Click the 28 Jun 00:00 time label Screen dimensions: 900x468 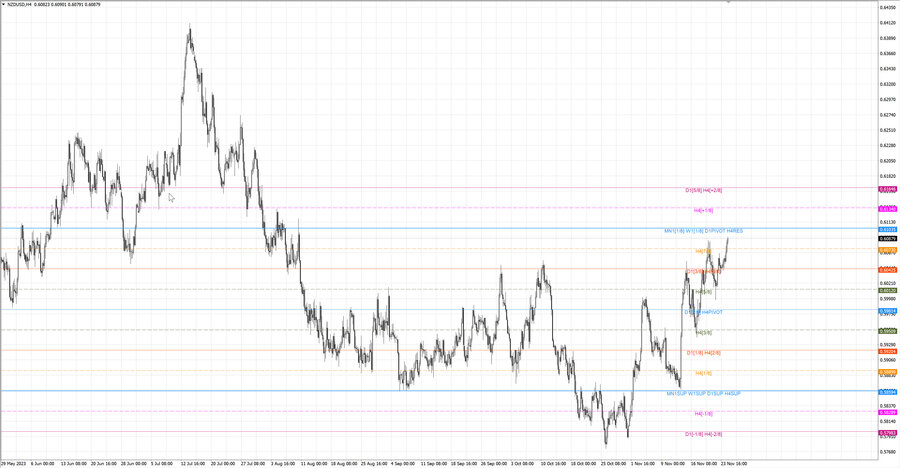[x=134, y=463]
